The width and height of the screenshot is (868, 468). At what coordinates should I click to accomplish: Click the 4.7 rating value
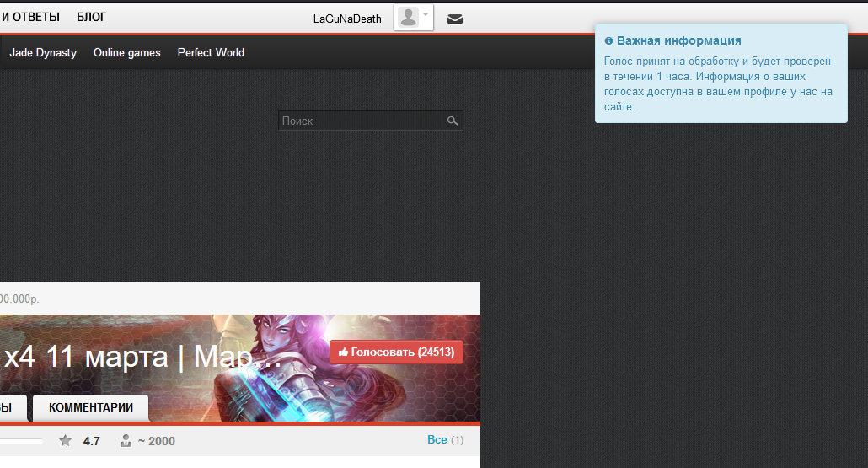coord(91,441)
